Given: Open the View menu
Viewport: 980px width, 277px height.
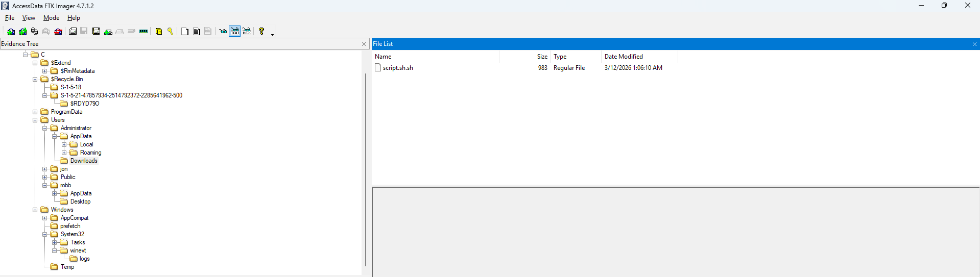Looking at the screenshot, I should [x=29, y=18].
